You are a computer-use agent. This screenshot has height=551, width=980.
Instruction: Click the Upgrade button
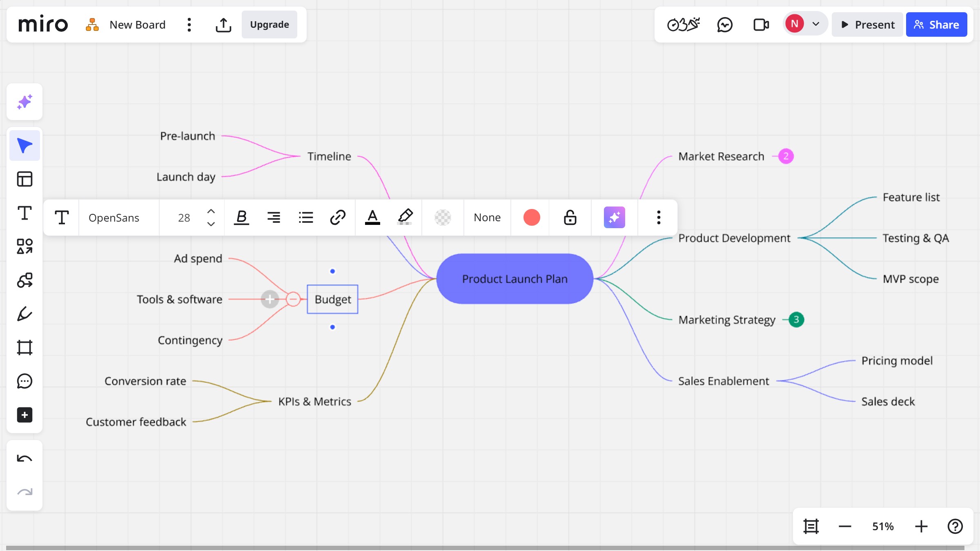click(269, 25)
